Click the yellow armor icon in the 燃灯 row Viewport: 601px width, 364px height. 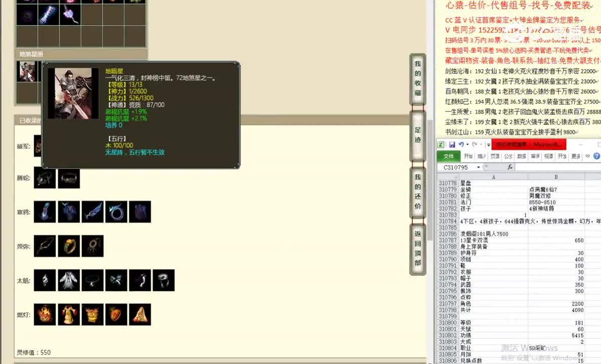pyautogui.click(x=69, y=314)
